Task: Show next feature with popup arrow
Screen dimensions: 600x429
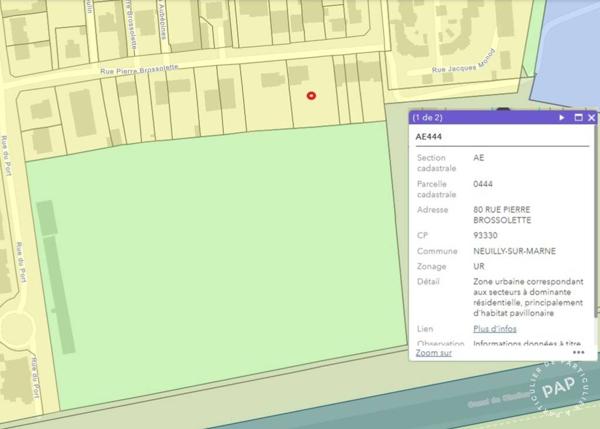Action: click(562, 118)
